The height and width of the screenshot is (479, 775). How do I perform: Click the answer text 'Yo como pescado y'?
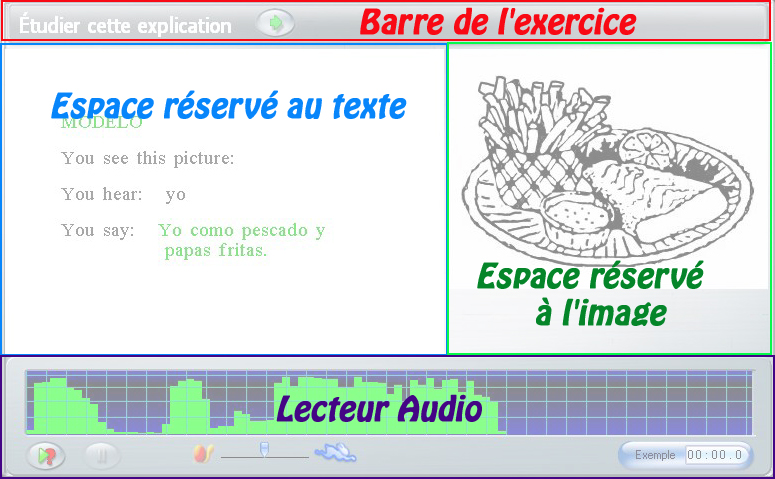tap(241, 230)
